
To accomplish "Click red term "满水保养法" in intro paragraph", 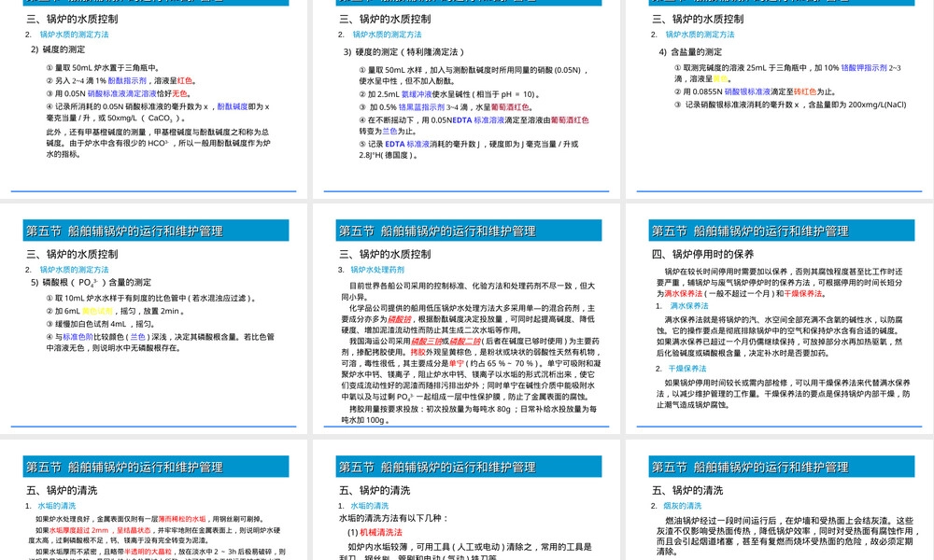I will click(684, 293).
